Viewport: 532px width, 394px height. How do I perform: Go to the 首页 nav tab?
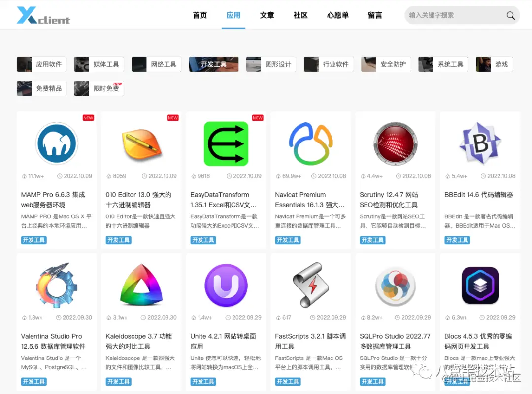[x=200, y=15]
